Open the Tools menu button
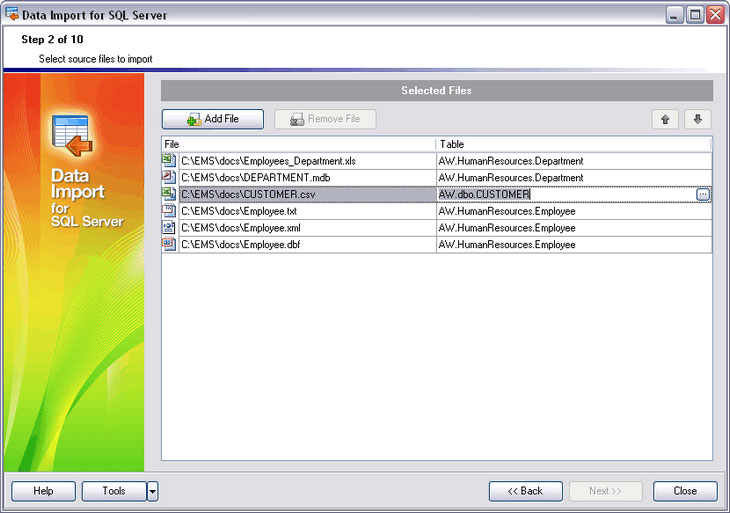Screen dimensions: 730x513 pos(114,491)
